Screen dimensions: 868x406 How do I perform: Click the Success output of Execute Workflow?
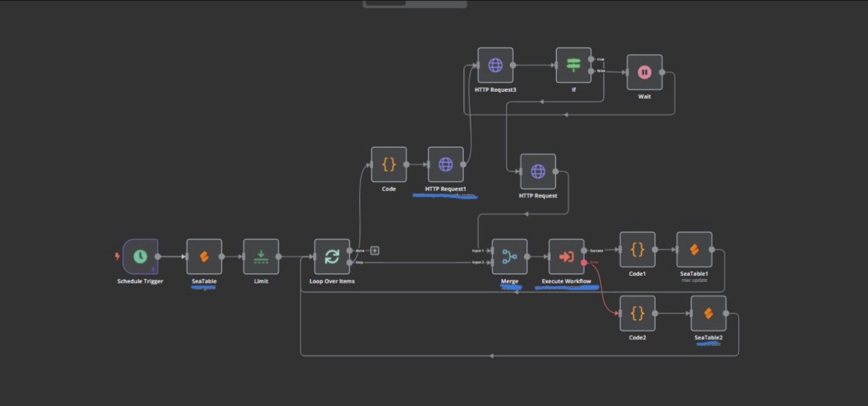(x=584, y=250)
